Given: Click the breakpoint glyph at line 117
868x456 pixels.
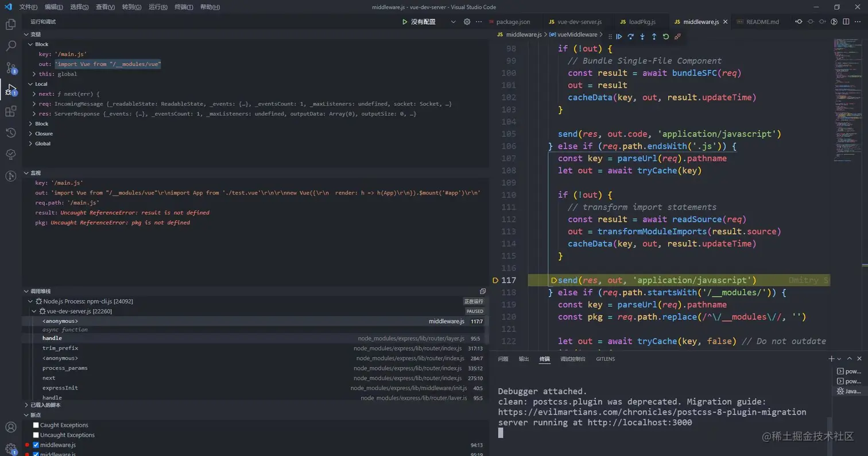Looking at the screenshot, I should (x=496, y=280).
